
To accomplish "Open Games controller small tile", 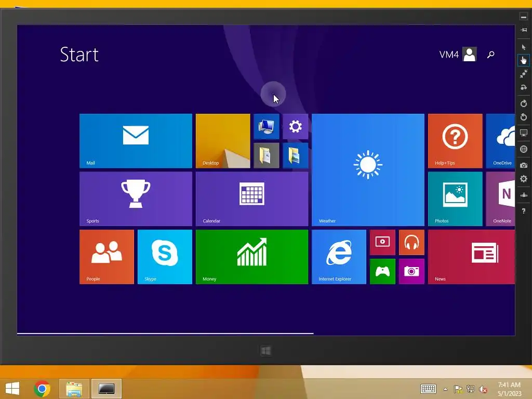I will (382, 271).
